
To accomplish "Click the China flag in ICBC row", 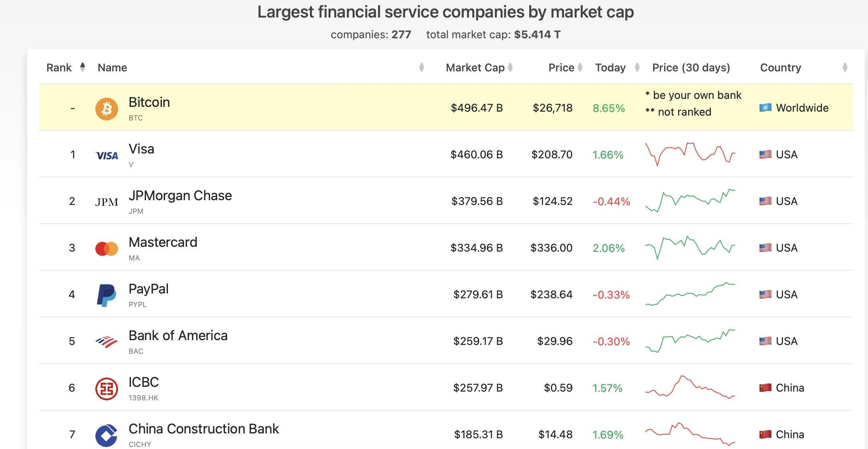I will 765,388.
